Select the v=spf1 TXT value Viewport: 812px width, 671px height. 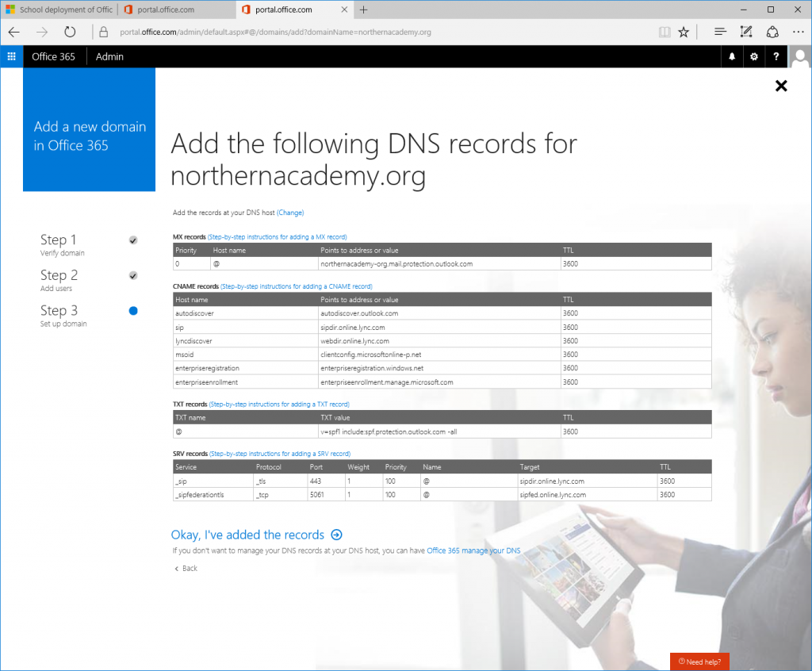pyautogui.click(x=389, y=431)
